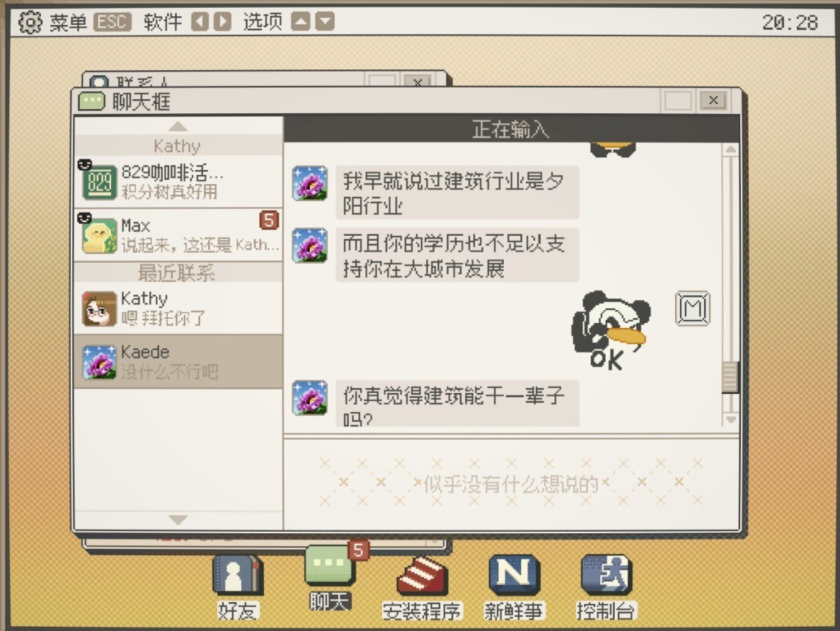Open the 829咖啡活 group chat
This screenshot has width=840, height=631.
(178, 181)
